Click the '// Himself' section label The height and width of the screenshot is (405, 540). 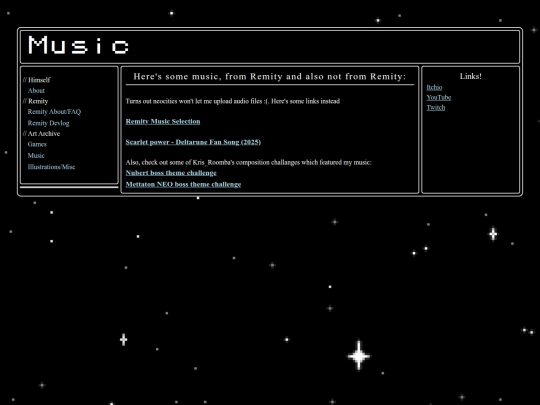37,80
